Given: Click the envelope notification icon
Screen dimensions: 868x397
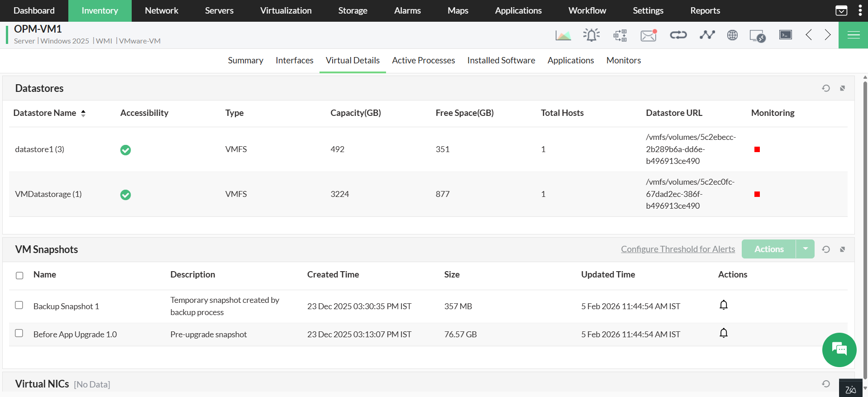Looking at the screenshot, I should 649,35.
